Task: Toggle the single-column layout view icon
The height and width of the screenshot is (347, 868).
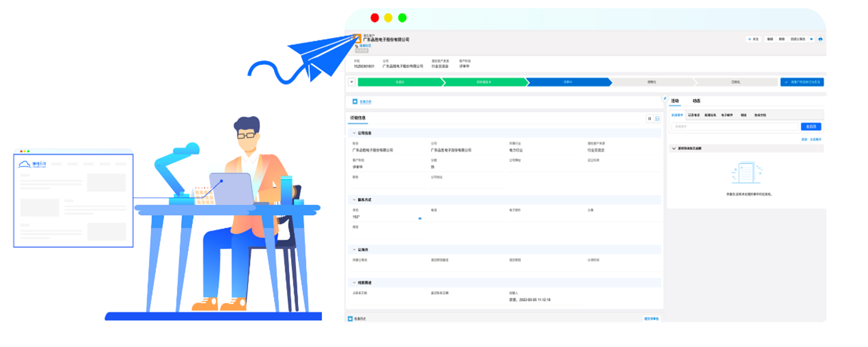Action: (x=657, y=119)
